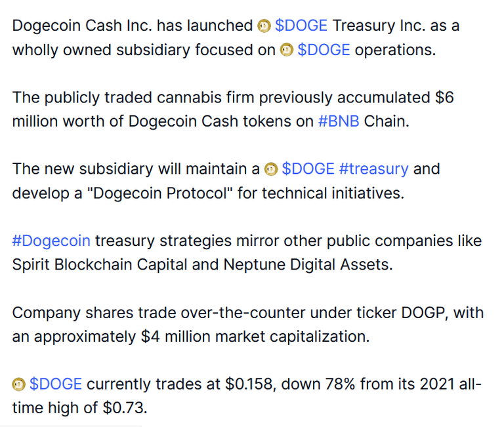Open the $DOGE link before 'Treasury Inc.'
The height and width of the screenshot is (427, 504).
(x=301, y=26)
